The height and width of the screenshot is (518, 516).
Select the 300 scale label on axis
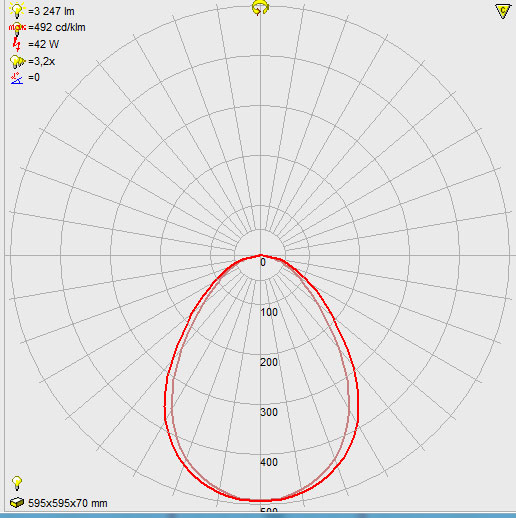pos(269,412)
